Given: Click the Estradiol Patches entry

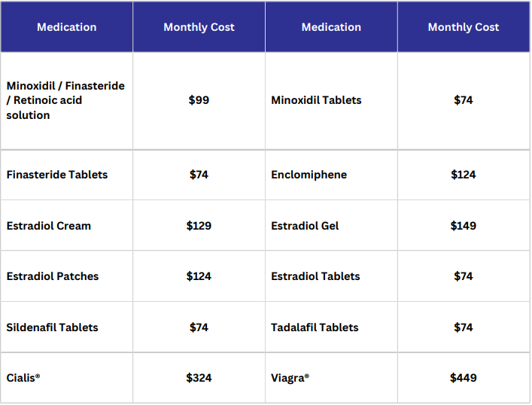Looking at the screenshot, I should [53, 276].
